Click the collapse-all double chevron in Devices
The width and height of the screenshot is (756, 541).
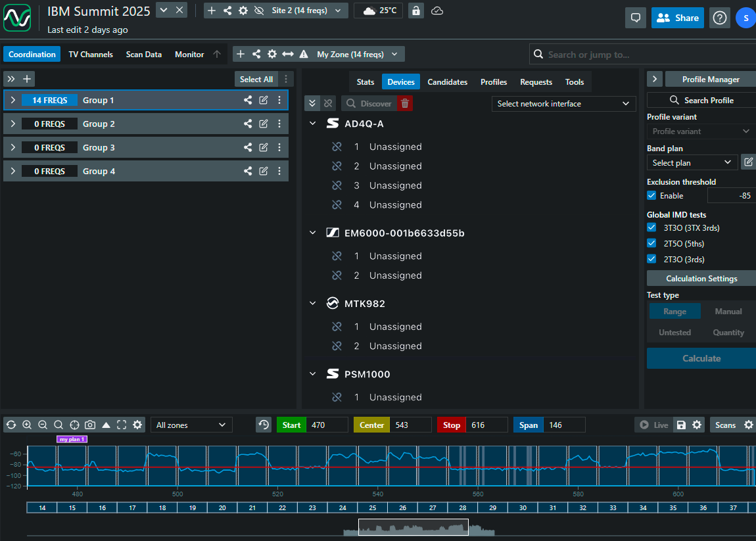coord(312,104)
